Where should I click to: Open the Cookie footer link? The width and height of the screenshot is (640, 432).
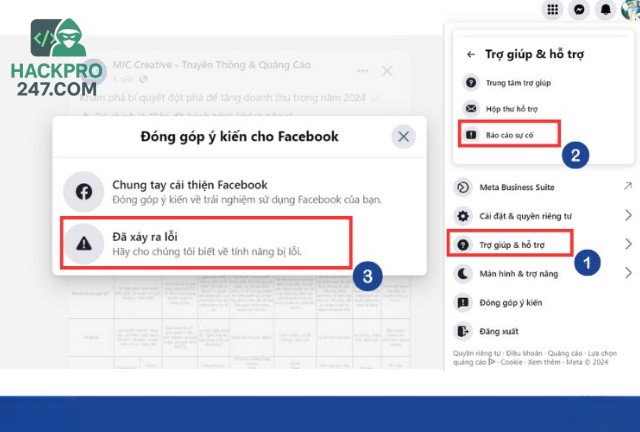(x=511, y=362)
